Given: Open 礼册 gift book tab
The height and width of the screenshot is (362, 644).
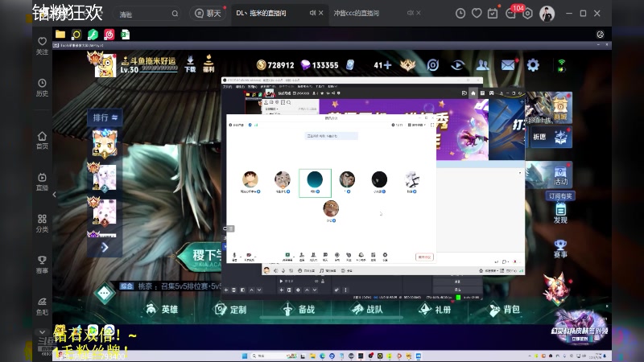Looking at the screenshot, I should 435,309.
